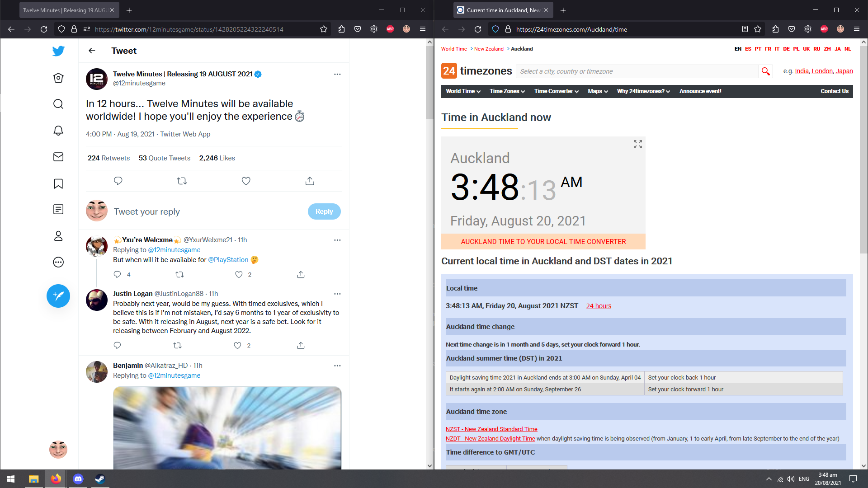Retweet the Twelve Minutes tweet

click(182, 181)
